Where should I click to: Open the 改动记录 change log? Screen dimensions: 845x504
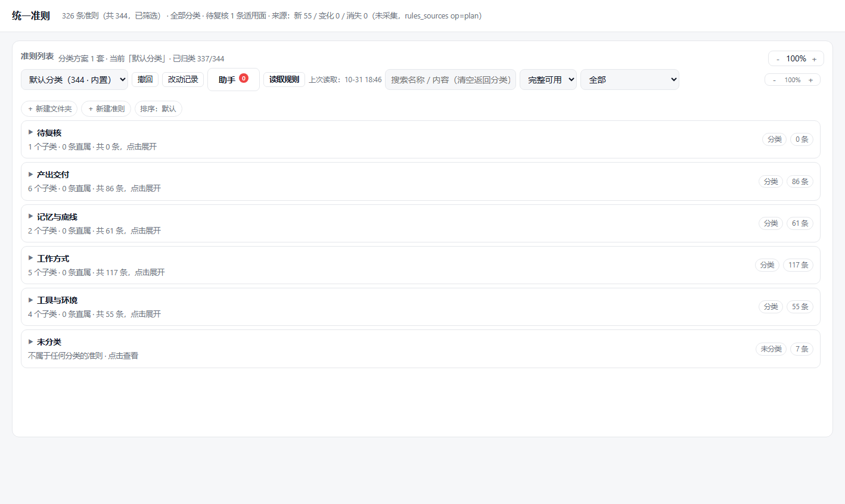pos(183,79)
